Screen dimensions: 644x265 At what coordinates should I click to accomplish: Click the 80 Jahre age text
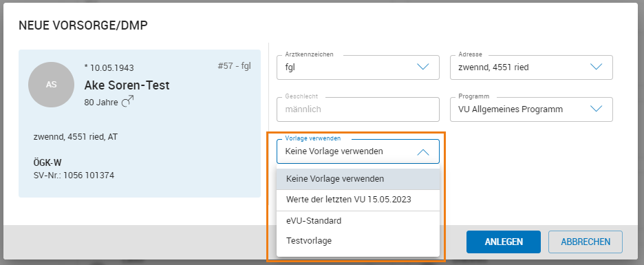[101, 103]
